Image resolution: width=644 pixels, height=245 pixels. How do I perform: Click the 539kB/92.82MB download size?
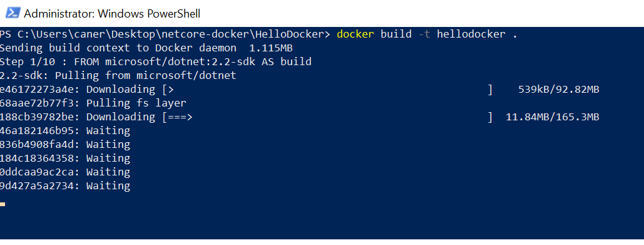pos(558,89)
